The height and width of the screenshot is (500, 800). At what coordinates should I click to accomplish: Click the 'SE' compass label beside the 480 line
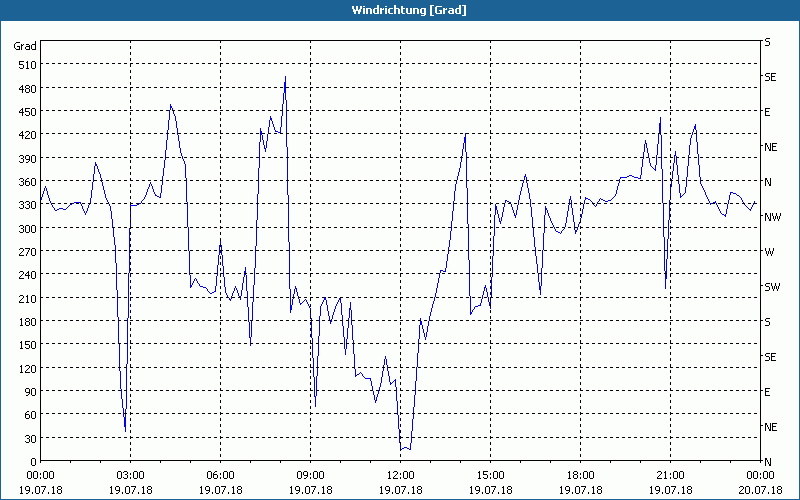click(x=770, y=77)
